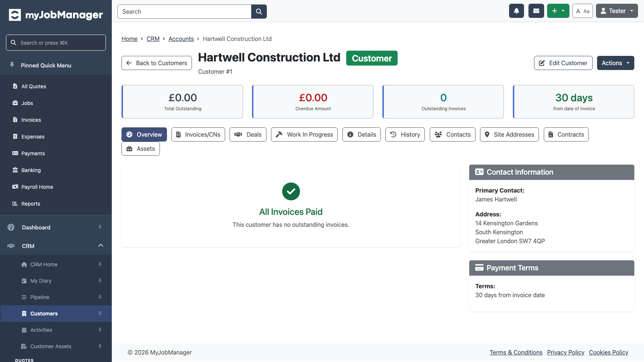The height and width of the screenshot is (362, 644).
Task: Follow the Accounts breadcrumb link
Action: pyautogui.click(x=181, y=39)
